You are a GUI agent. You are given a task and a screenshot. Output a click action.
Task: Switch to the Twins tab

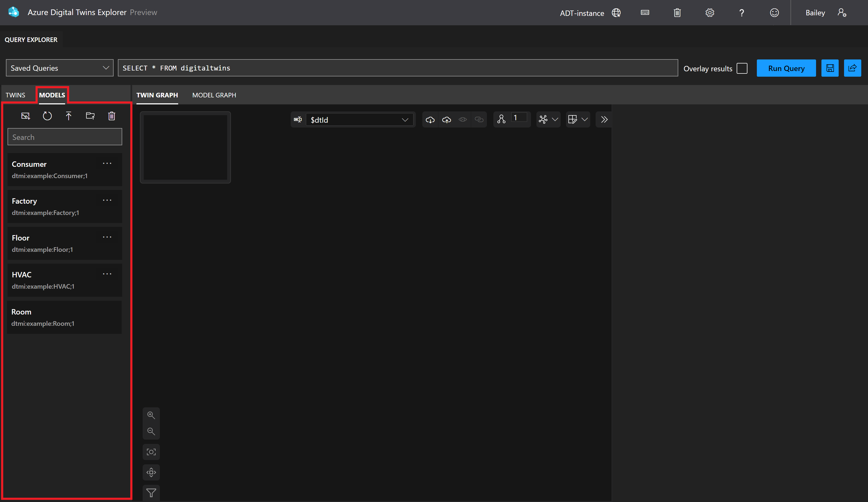pyautogui.click(x=15, y=95)
